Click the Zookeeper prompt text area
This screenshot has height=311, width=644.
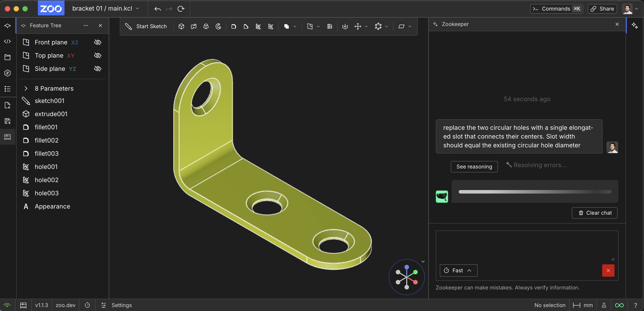pyautogui.click(x=525, y=246)
